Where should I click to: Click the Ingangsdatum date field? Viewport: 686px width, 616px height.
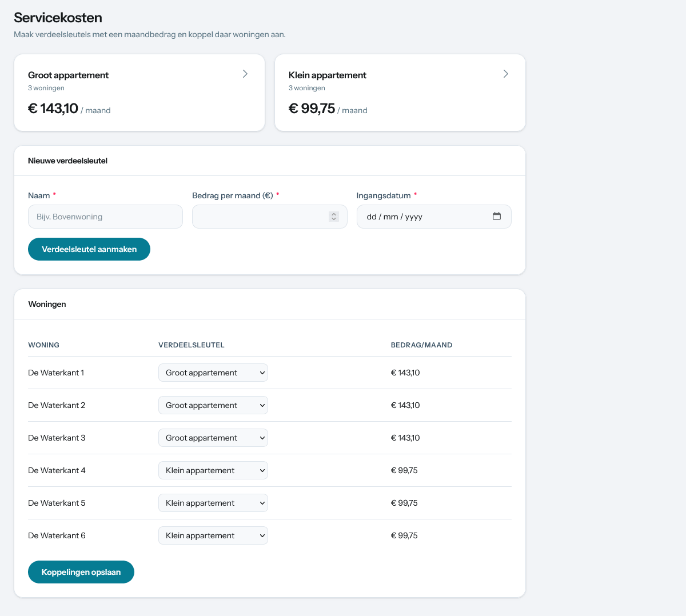[x=434, y=217]
